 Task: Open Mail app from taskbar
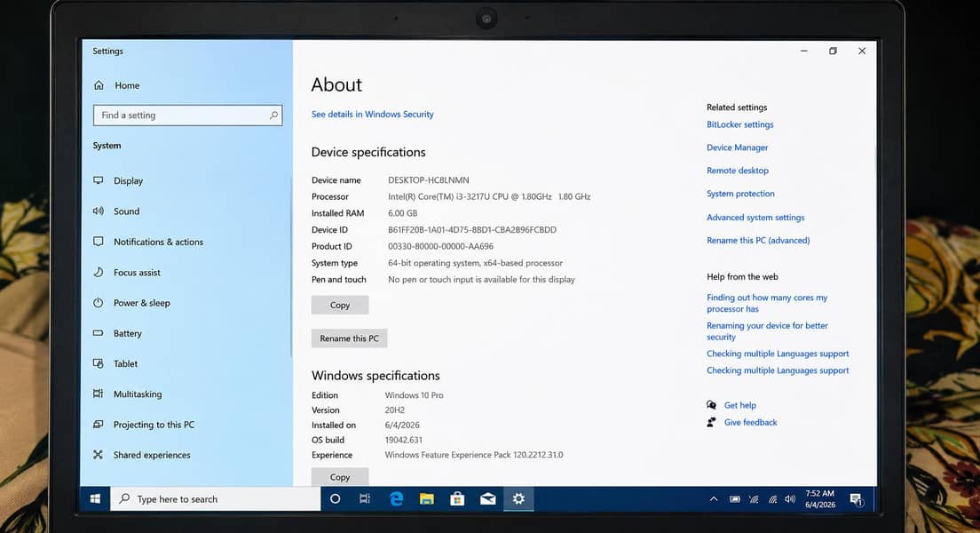pyautogui.click(x=488, y=499)
